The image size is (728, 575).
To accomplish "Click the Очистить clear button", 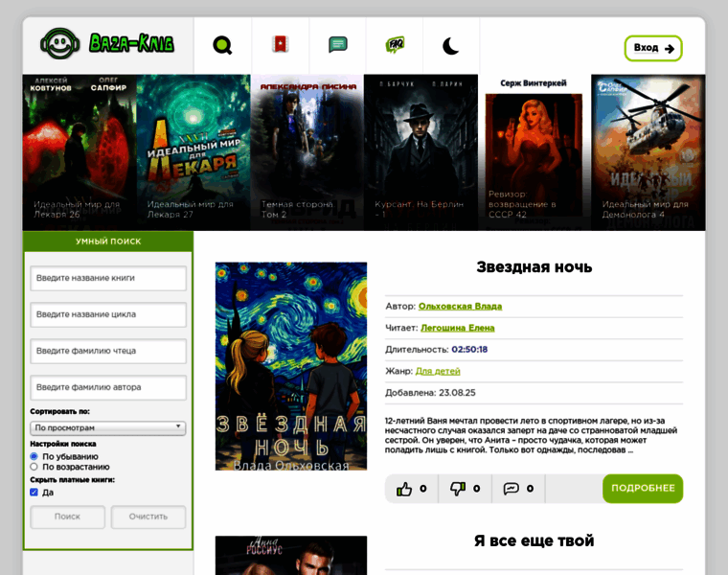I will [x=148, y=517].
